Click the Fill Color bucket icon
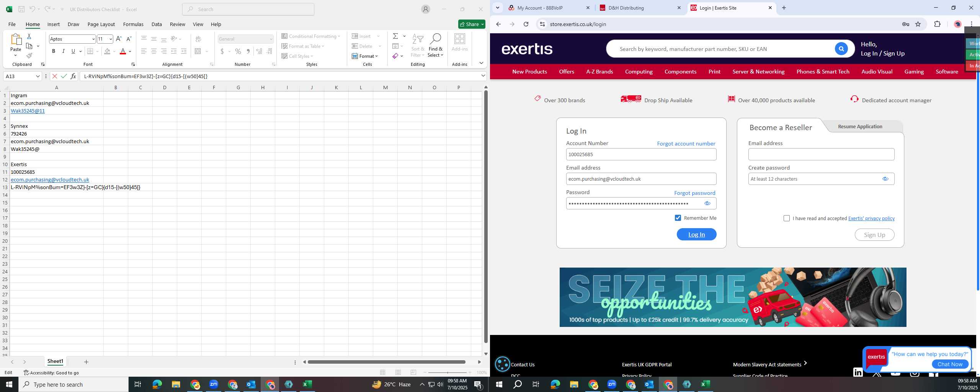This screenshot has height=392, width=980. [107, 51]
